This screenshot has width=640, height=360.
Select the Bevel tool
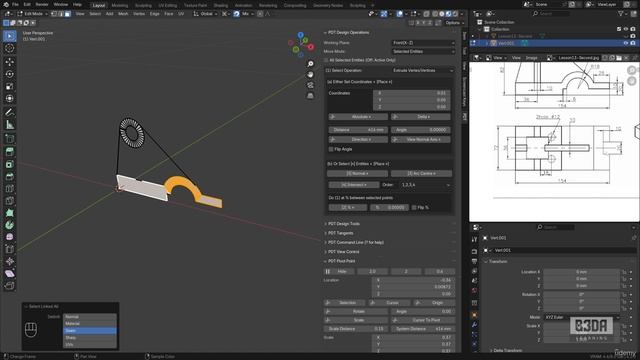(9, 176)
